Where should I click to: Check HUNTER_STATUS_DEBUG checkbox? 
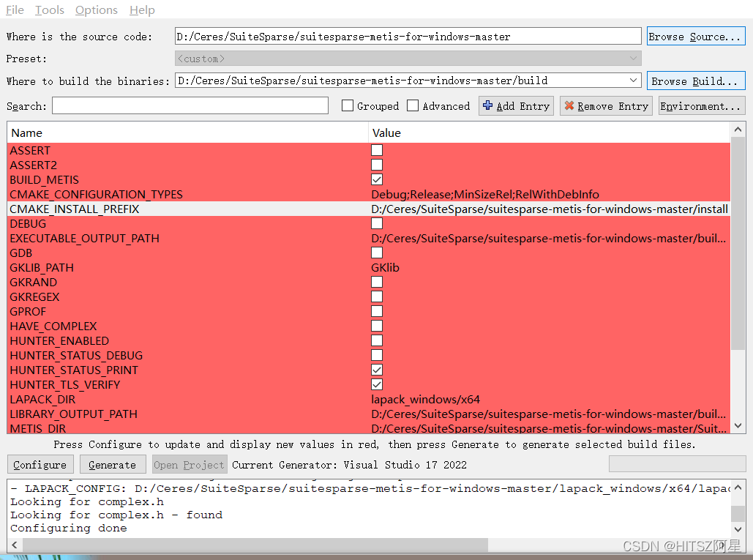(x=377, y=355)
